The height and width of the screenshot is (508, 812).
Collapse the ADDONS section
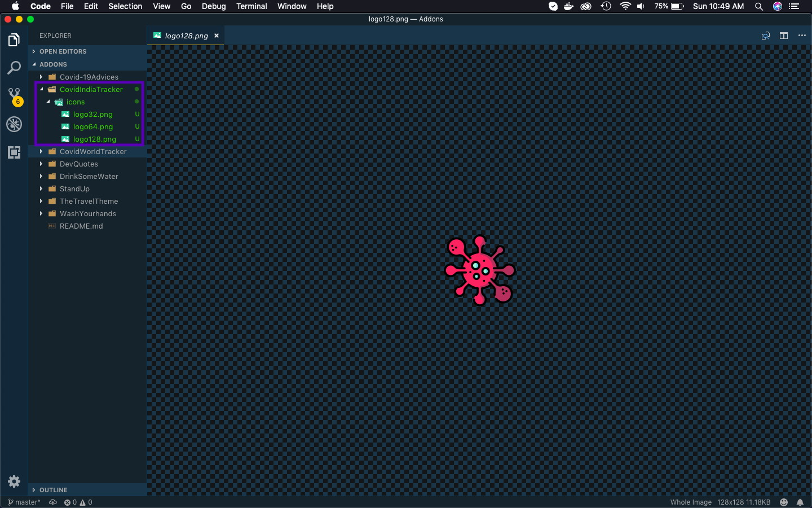coord(87,64)
